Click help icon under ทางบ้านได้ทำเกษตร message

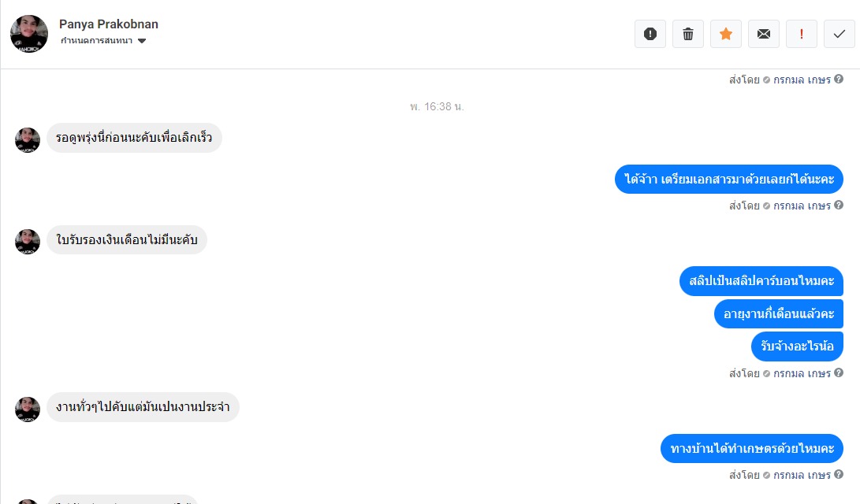pos(839,474)
